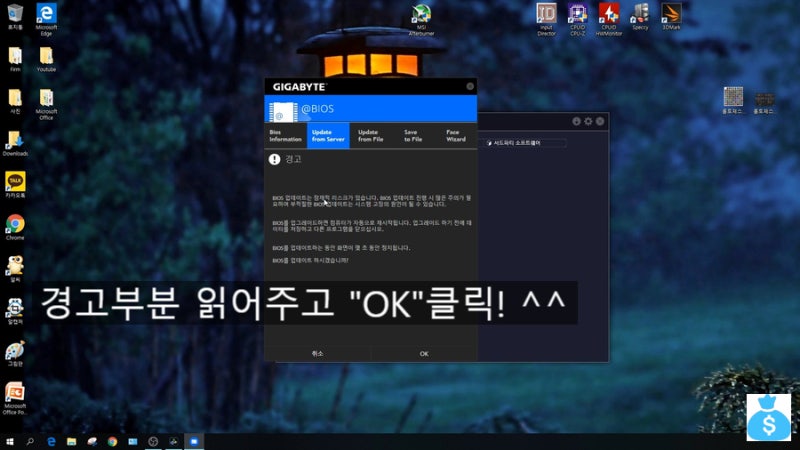Open Microsoft Office folder on desktop

[46, 104]
